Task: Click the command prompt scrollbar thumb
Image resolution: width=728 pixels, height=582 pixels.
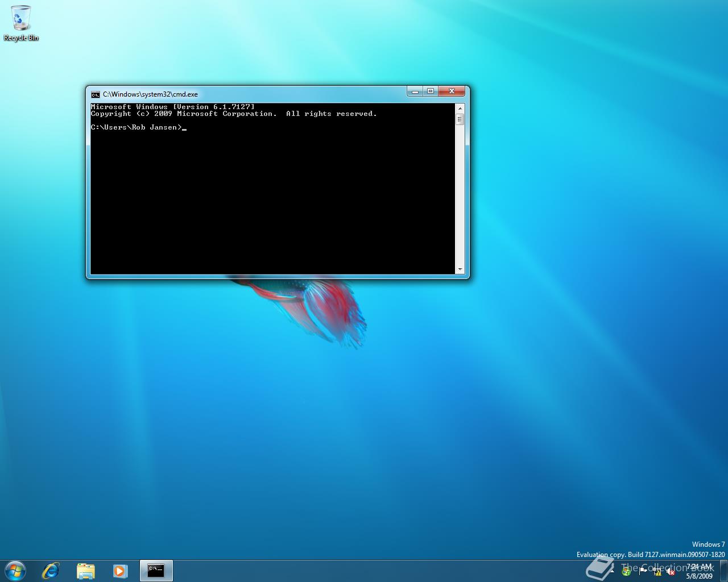Action: coord(460,119)
